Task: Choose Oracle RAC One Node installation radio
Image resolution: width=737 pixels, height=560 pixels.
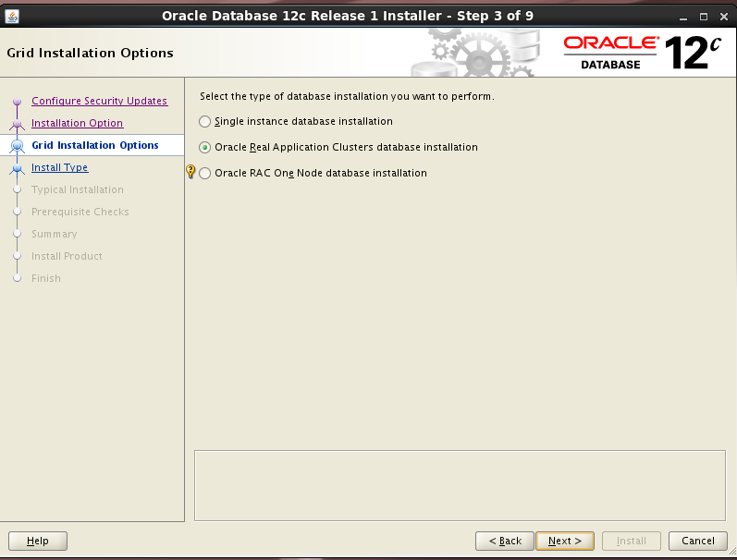Action: tap(204, 174)
